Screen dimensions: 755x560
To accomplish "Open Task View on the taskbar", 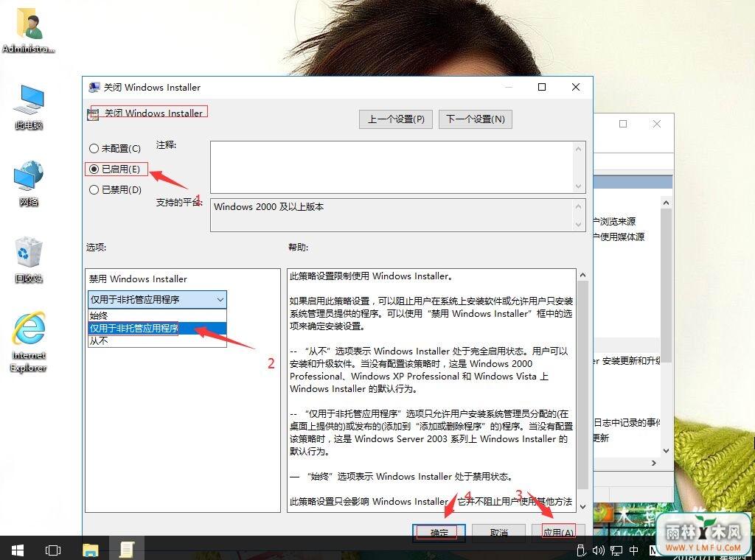I will pyautogui.click(x=53, y=550).
